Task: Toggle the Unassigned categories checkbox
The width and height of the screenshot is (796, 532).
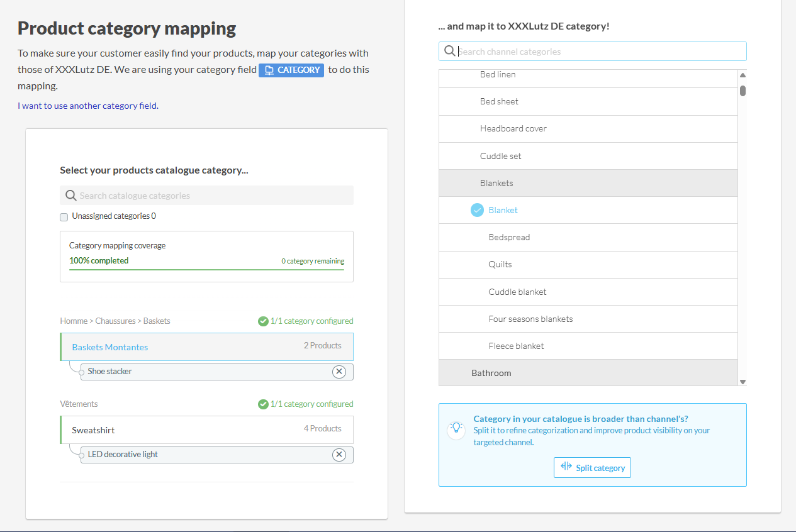Action: coord(64,217)
